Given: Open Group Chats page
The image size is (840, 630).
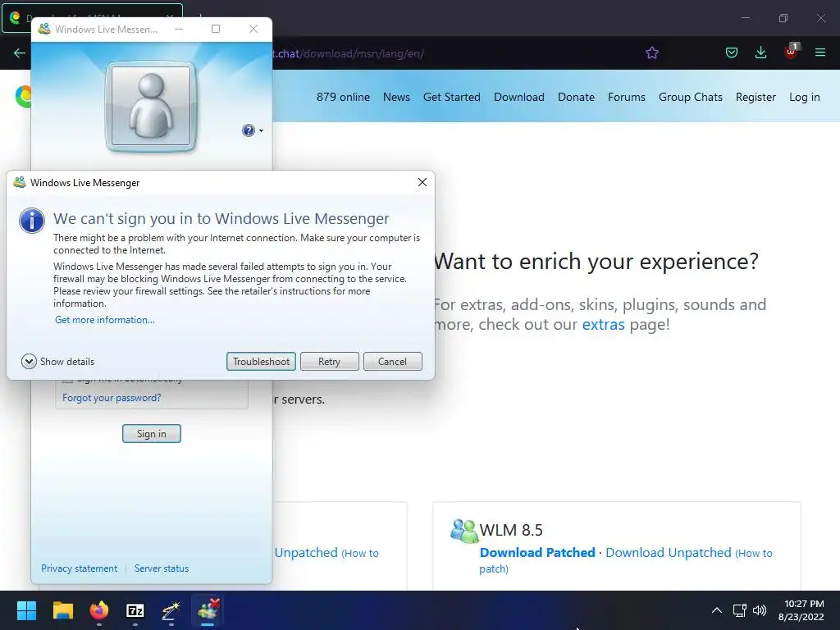Looking at the screenshot, I should pos(691,97).
